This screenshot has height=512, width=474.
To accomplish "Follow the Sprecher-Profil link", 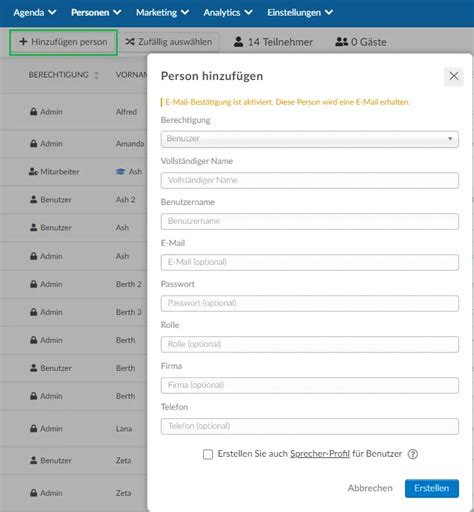I will [x=320, y=454].
